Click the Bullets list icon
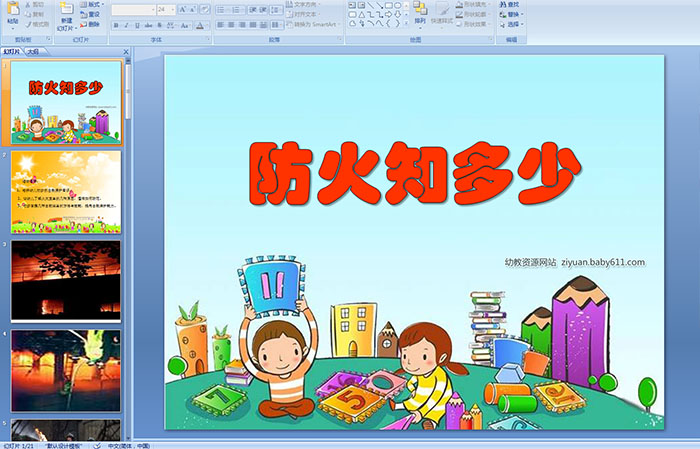Screen dimensions: 700x449 click(221, 9)
